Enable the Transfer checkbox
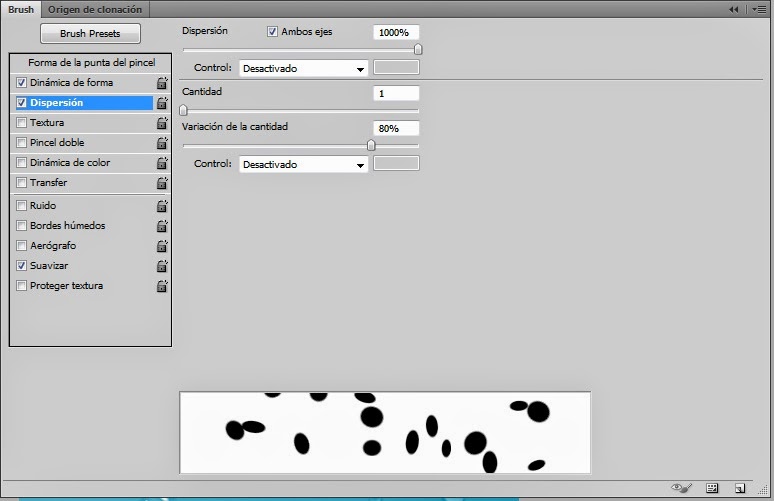 pos(21,183)
